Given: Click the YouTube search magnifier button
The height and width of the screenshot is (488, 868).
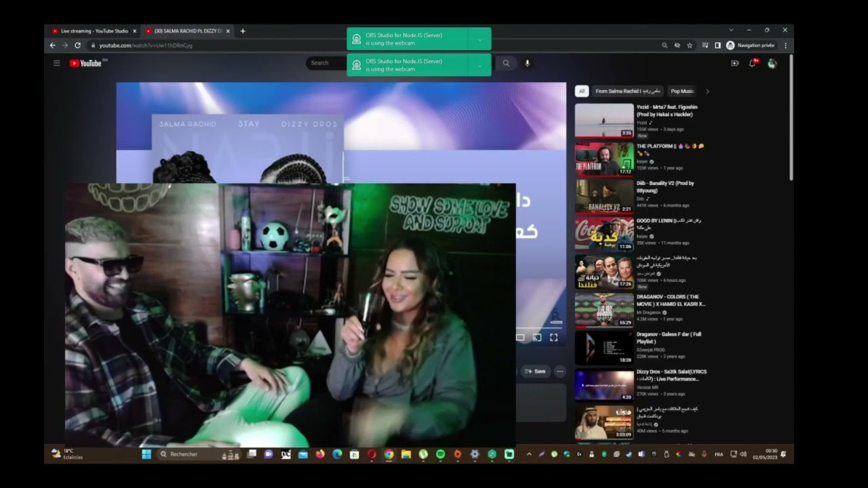Looking at the screenshot, I should pyautogui.click(x=506, y=63).
